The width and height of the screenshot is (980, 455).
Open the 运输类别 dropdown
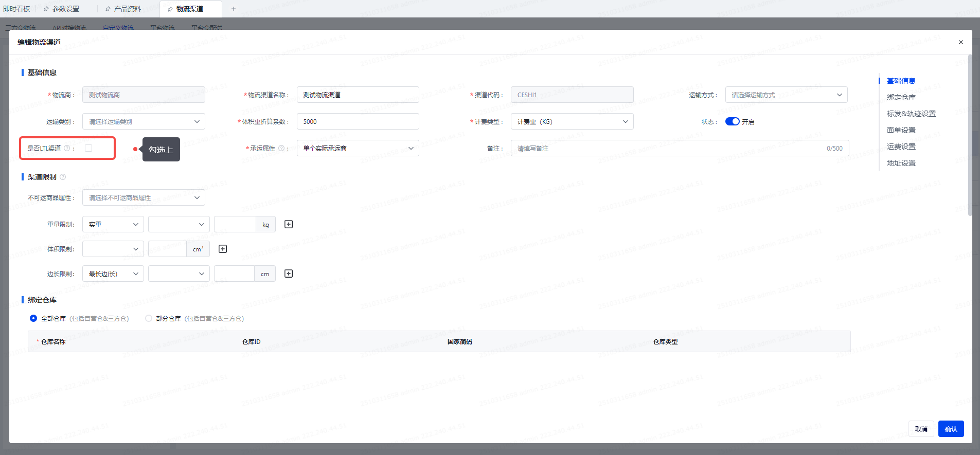click(x=144, y=121)
